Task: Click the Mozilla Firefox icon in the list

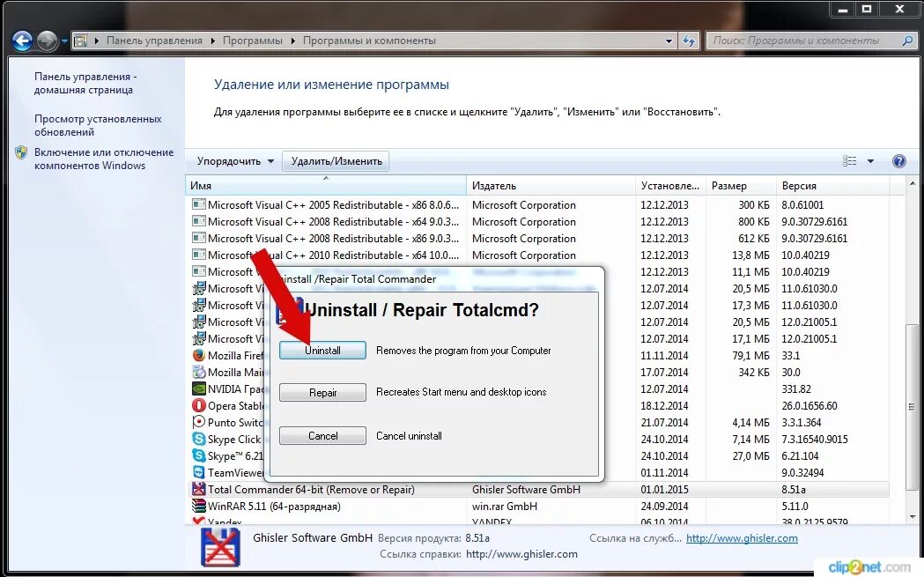Action: [x=198, y=355]
